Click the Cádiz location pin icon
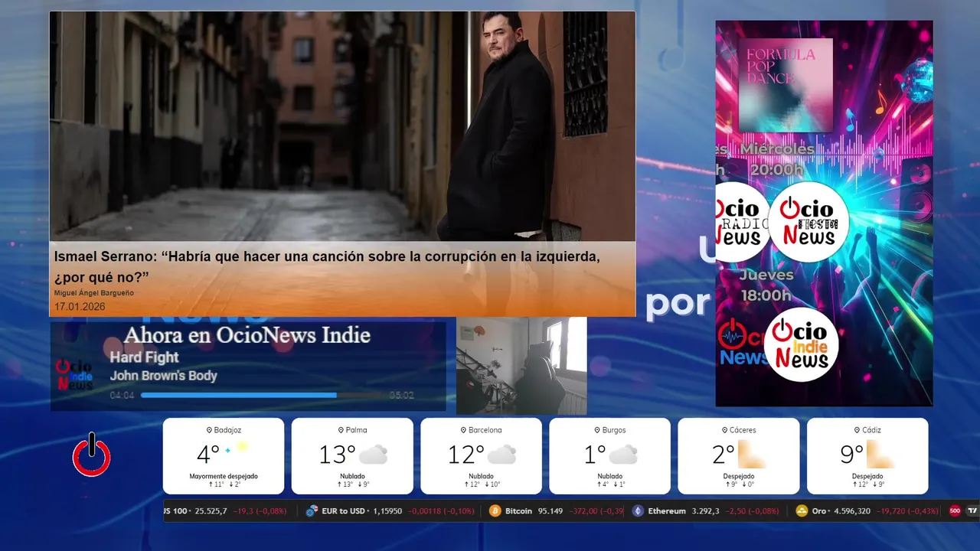Image resolution: width=980 pixels, height=551 pixels. (856, 430)
